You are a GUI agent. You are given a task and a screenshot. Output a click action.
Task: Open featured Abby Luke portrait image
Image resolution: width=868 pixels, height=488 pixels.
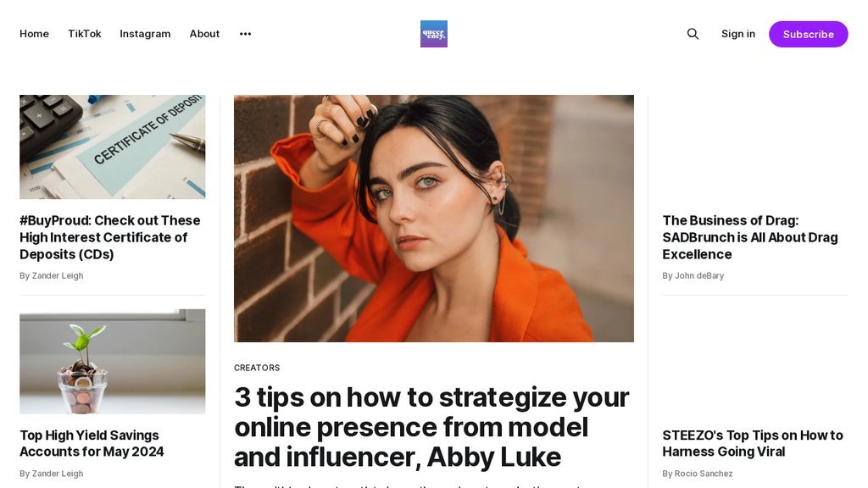tap(433, 219)
